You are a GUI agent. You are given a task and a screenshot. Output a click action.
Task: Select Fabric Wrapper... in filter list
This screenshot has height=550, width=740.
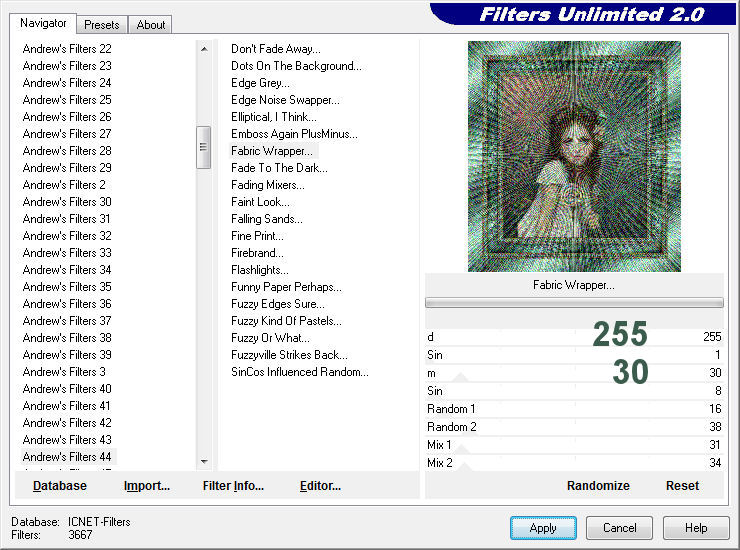tap(272, 151)
